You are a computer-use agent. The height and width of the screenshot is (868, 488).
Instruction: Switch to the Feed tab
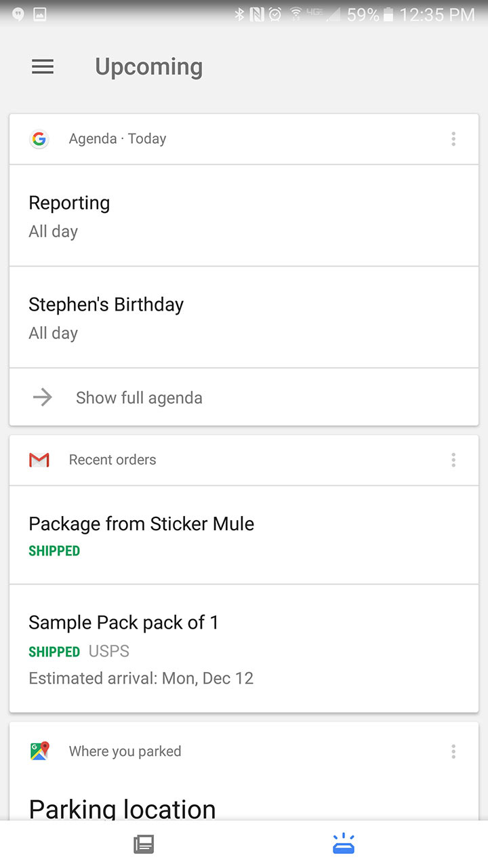pyautogui.click(x=144, y=844)
